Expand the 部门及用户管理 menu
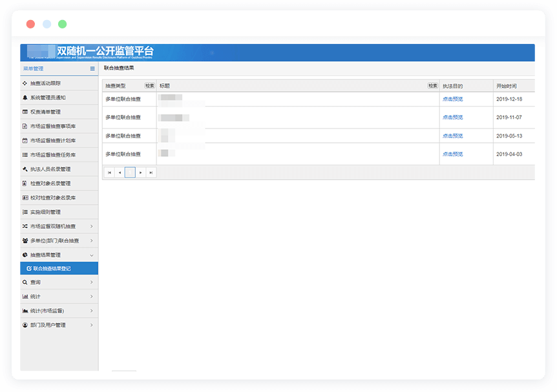The width and height of the screenshot is (557, 392). [x=91, y=325]
